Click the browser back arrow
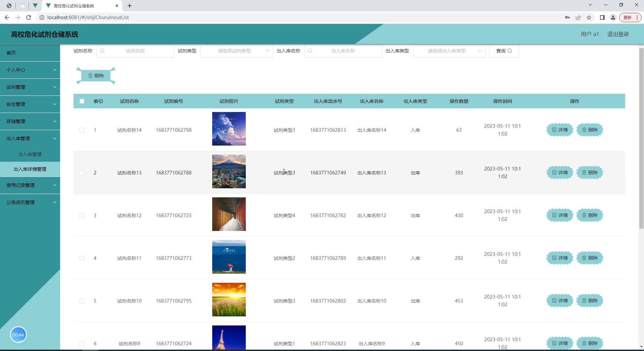 pyautogui.click(x=7, y=17)
